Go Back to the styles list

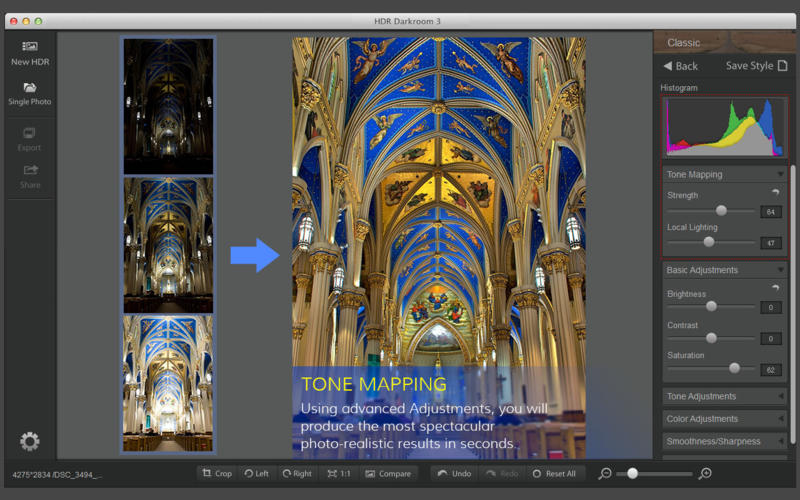[x=680, y=66]
